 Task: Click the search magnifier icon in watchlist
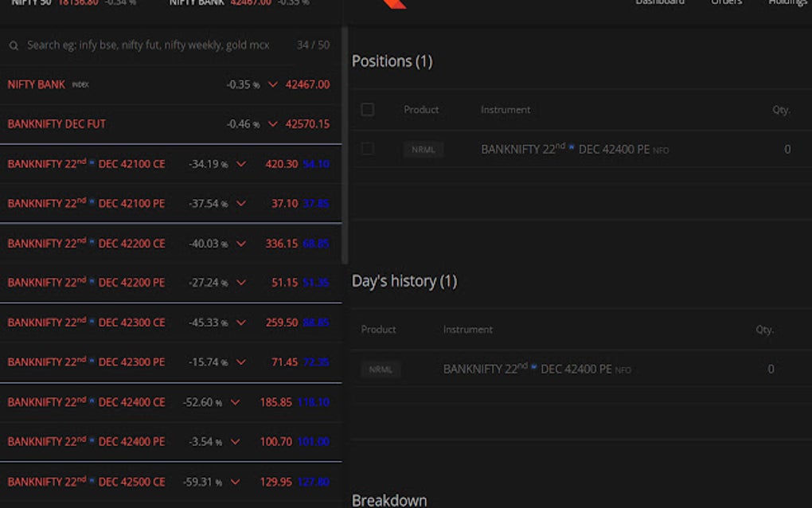(x=14, y=46)
